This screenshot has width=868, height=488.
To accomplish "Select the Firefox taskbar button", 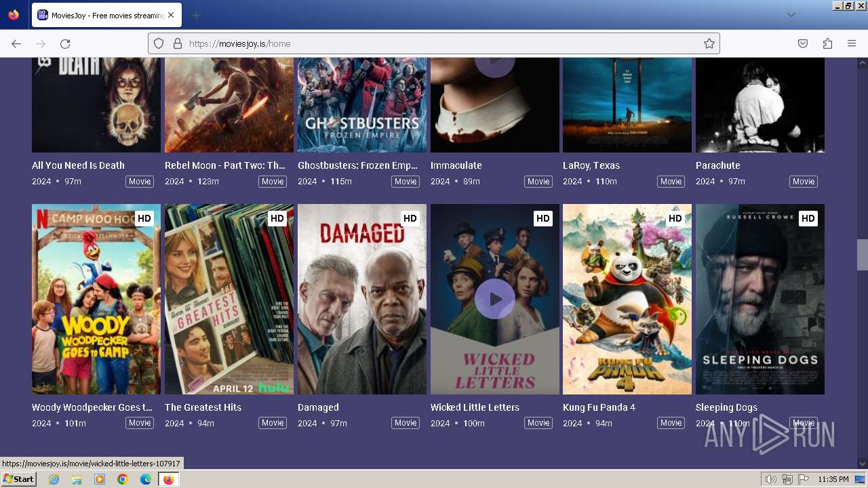I will click(168, 479).
